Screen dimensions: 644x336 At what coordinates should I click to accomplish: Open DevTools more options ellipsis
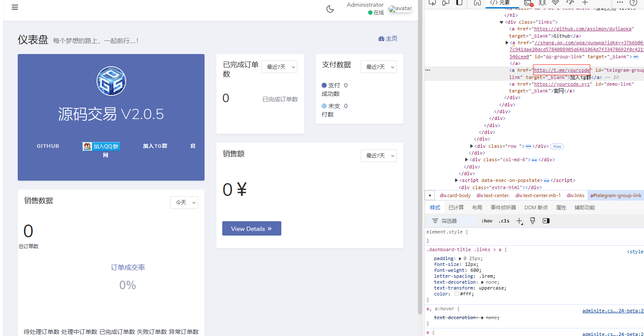click(620, 3)
